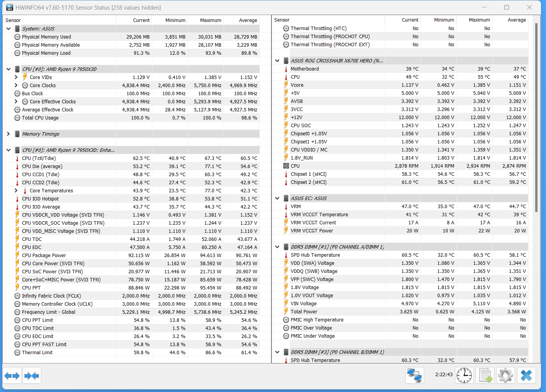Click the circle icon of PMIC High Temperature
Viewport: 546px width, 392px height.
click(286, 320)
